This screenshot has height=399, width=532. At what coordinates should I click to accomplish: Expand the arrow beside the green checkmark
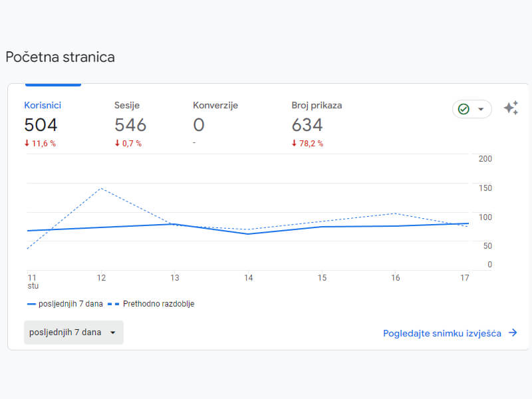481,109
